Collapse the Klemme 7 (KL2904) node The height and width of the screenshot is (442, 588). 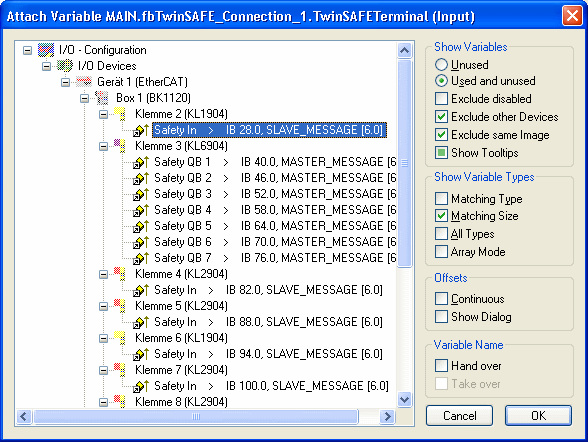103,370
